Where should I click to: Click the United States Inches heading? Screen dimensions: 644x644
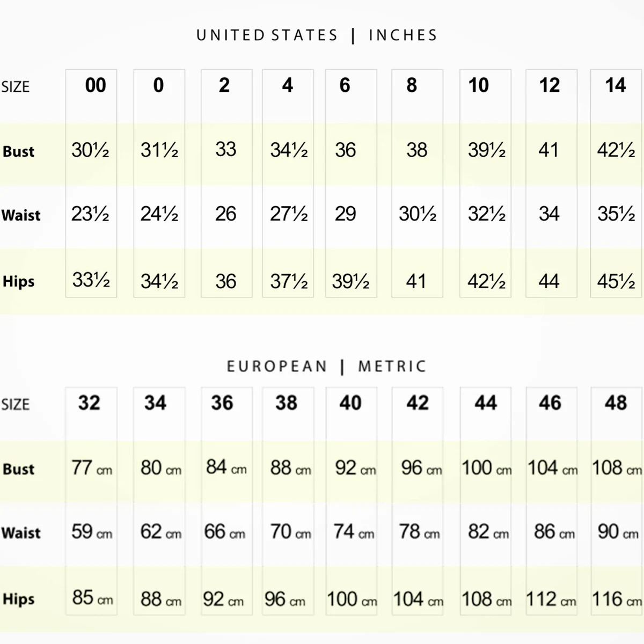(x=317, y=35)
